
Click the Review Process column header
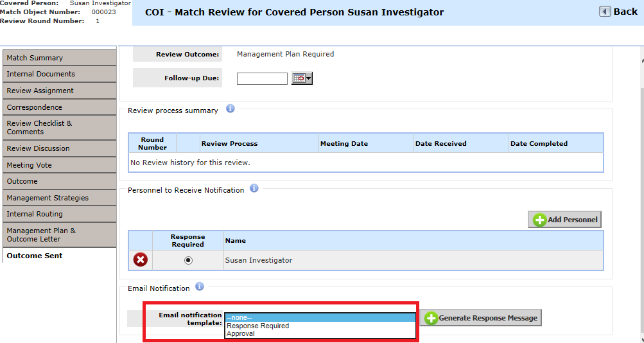(x=259, y=143)
